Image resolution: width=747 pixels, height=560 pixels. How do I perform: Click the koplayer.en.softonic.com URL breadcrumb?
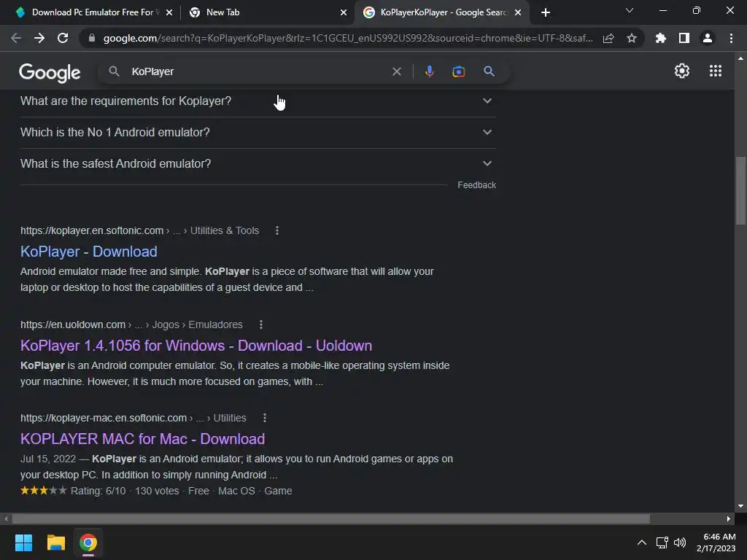coord(139,230)
